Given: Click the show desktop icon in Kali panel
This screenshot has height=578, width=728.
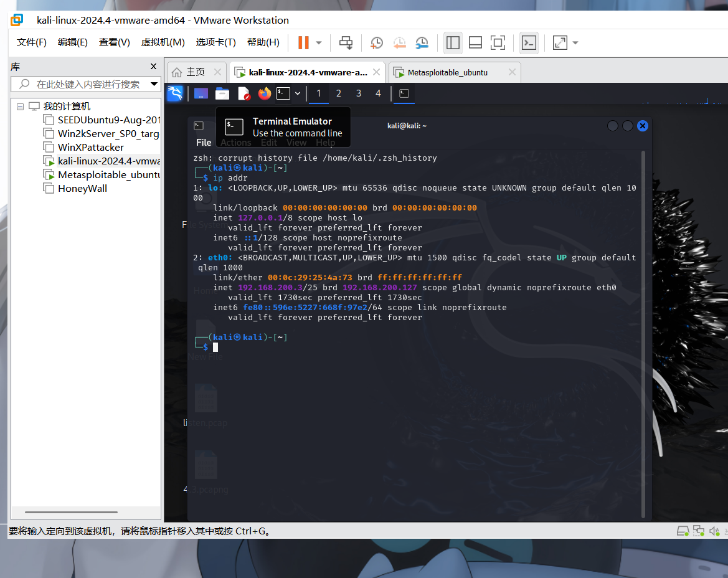Looking at the screenshot, I should (x=201, y=93).
